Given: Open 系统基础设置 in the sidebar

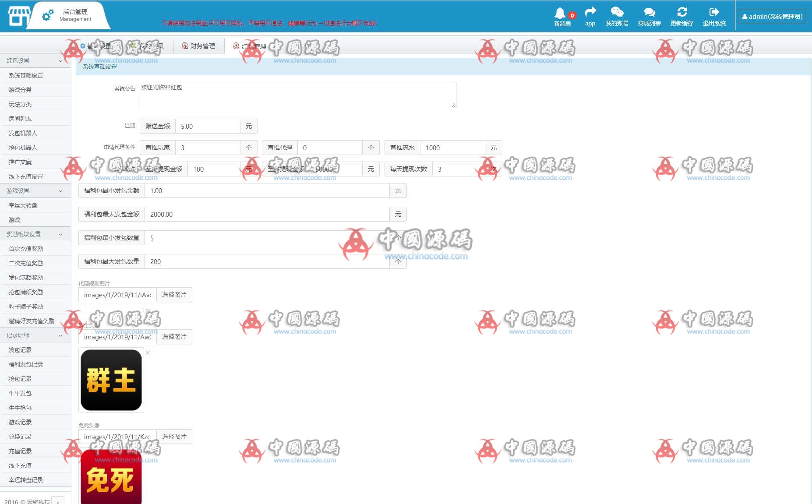Looking at the screenshot, I should pyautogui.click(x=35, y=75).
